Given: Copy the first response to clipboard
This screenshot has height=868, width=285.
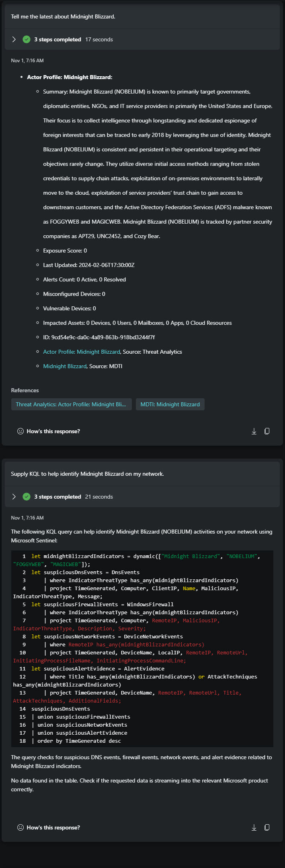Looking at the screenshot, I should 267,431.
